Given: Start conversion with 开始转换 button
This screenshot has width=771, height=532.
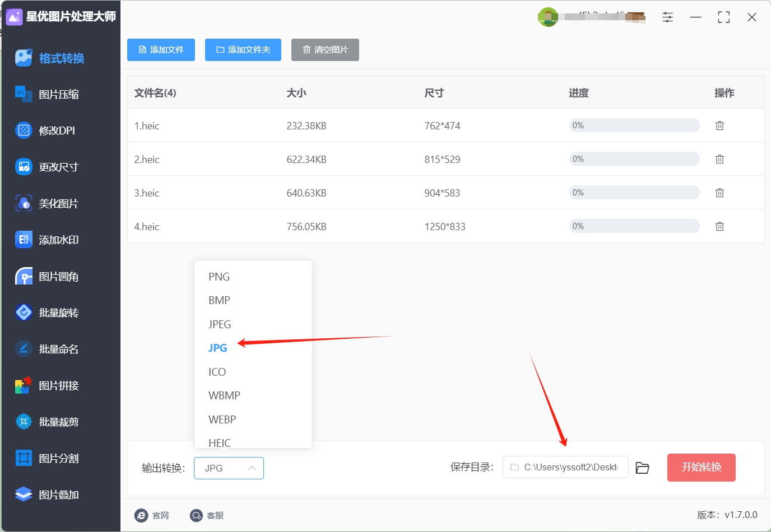Looking at the screenshot, I should [701, 468].
